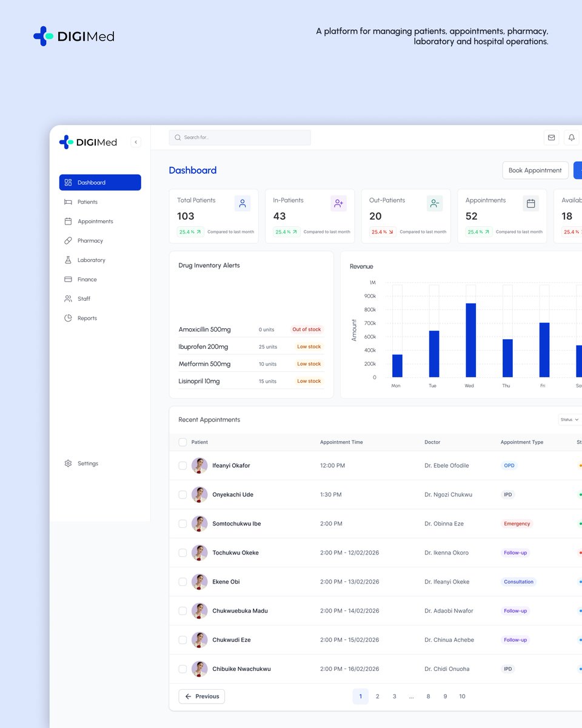The width and height of the screenshot is (582, 728).
Task: Click the Out-Patients remove-user icon
Action: pos(435,204)
